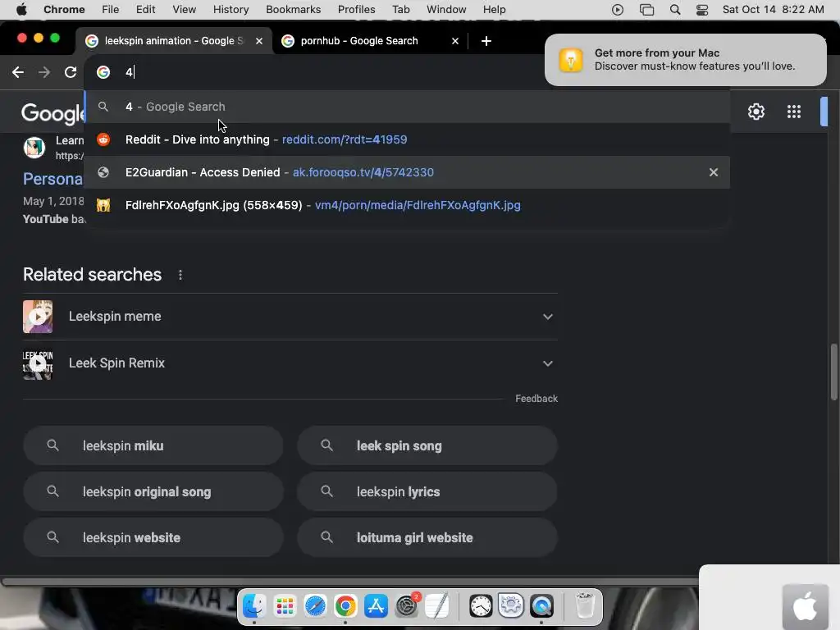Select Reddit - Dive into anything suggestion
Image resolution: width=840 pixels, height=630 pixels.
pyautogui.click(x=407, y=139)
